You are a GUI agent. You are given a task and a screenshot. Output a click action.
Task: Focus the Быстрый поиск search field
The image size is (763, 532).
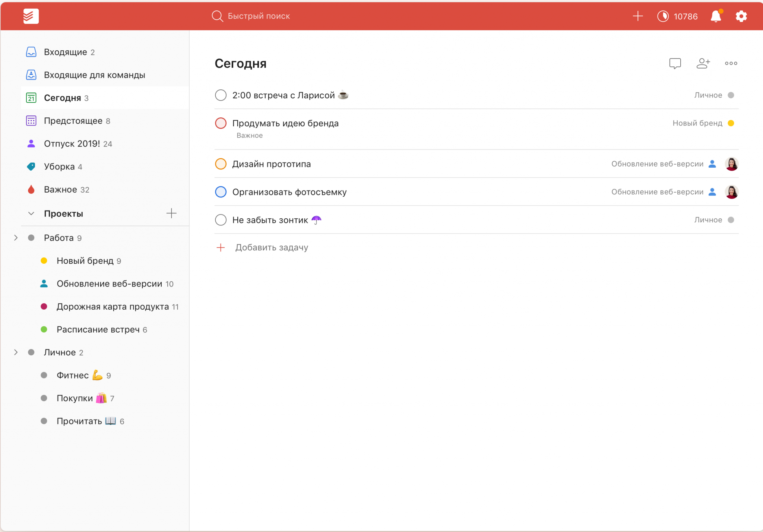pyautogui.click(x=259, y=16)
